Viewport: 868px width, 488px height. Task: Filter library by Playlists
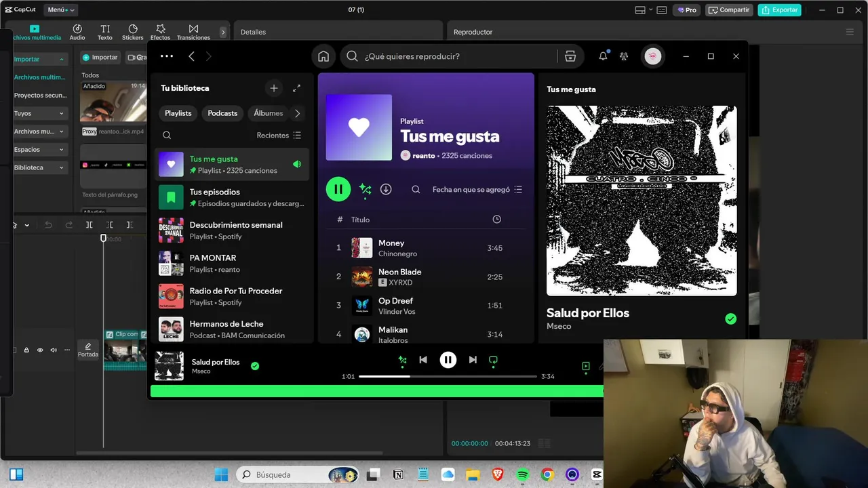point(178,113)
